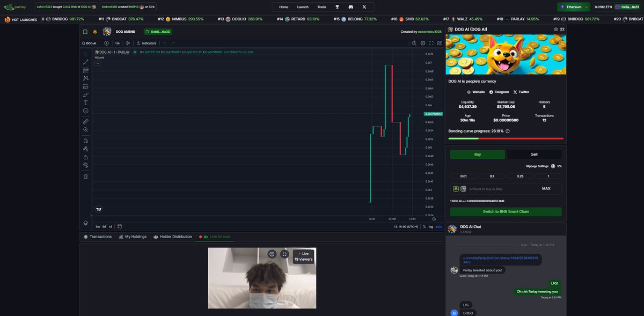Open the chart timezone menu showing UTC-4

406,226
